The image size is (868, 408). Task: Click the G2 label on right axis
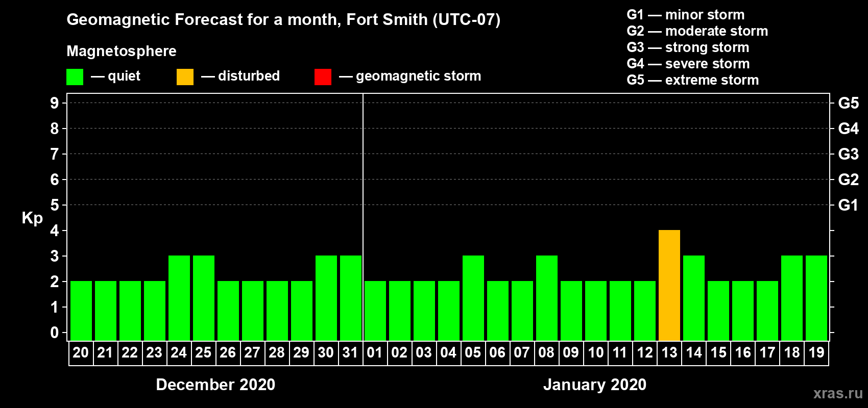tap(849, 180)
